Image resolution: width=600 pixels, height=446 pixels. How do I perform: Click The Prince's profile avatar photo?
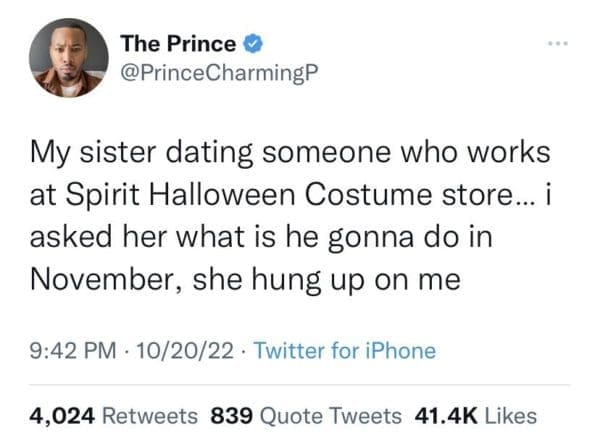(69, 57)
